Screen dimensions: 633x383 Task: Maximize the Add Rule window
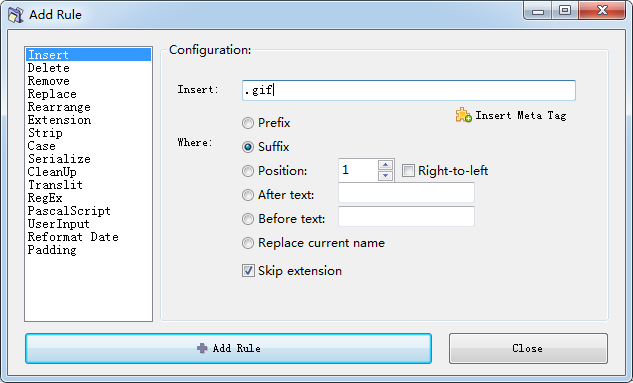click(565, 10)
